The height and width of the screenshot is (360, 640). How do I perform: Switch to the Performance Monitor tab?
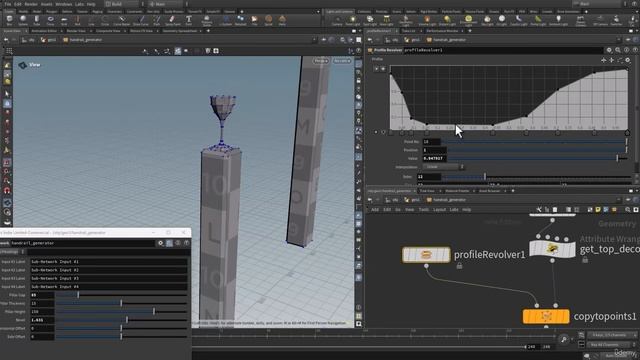click(442, 31)
